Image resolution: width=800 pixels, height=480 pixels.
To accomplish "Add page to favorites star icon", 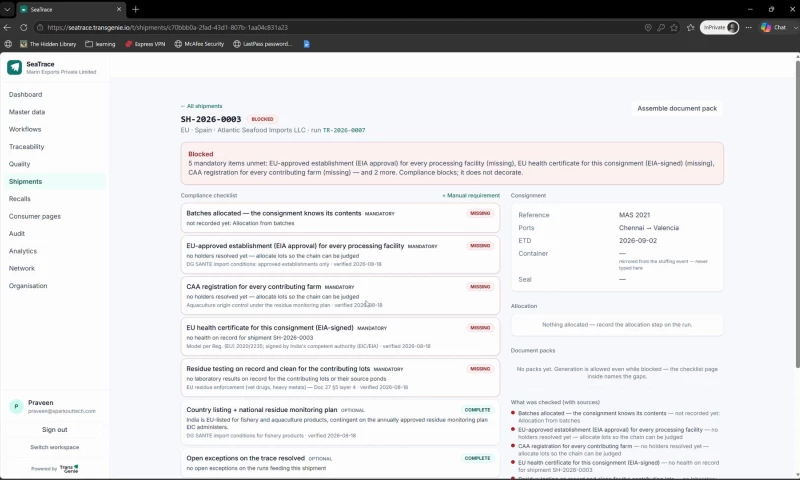I will 674,28.
